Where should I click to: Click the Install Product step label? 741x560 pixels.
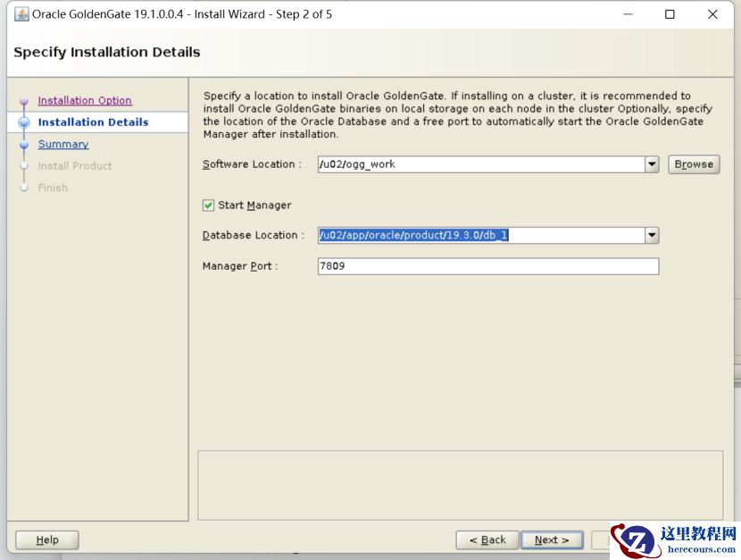click(75, 166)
